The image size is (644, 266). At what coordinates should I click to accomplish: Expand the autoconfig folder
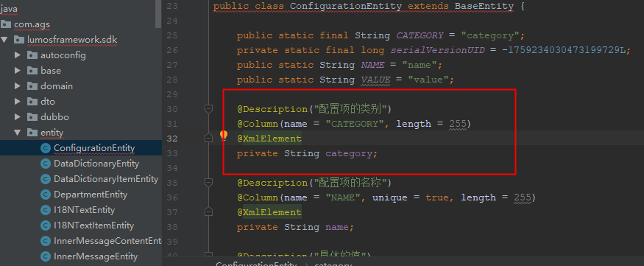(17, 55)
